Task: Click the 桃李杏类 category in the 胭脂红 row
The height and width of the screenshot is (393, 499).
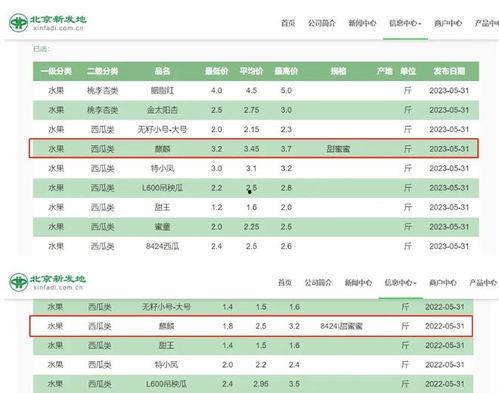Action: tap(103, 91)
